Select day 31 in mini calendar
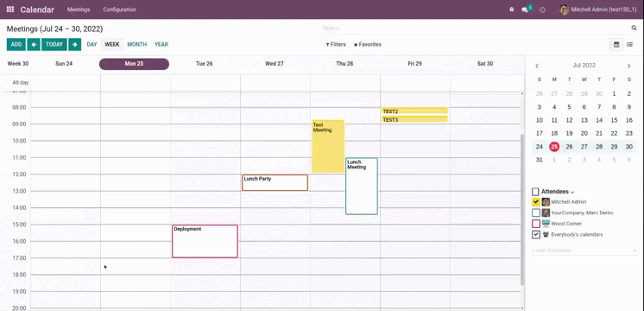Screen dimensions: 644x311 click(540, 160)
